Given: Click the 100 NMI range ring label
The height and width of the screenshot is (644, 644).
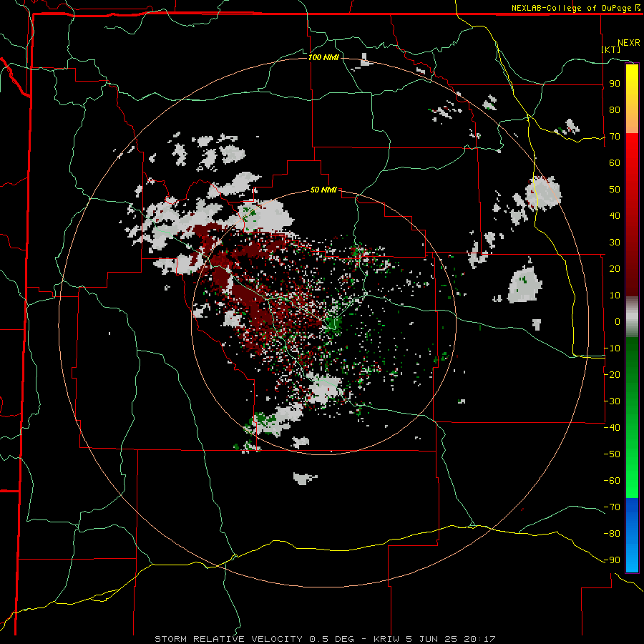Looking at the screenshot, I should pos(323,57).
